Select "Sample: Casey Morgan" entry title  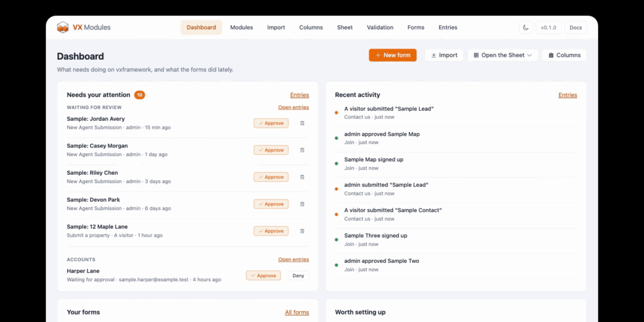[97, 146]
